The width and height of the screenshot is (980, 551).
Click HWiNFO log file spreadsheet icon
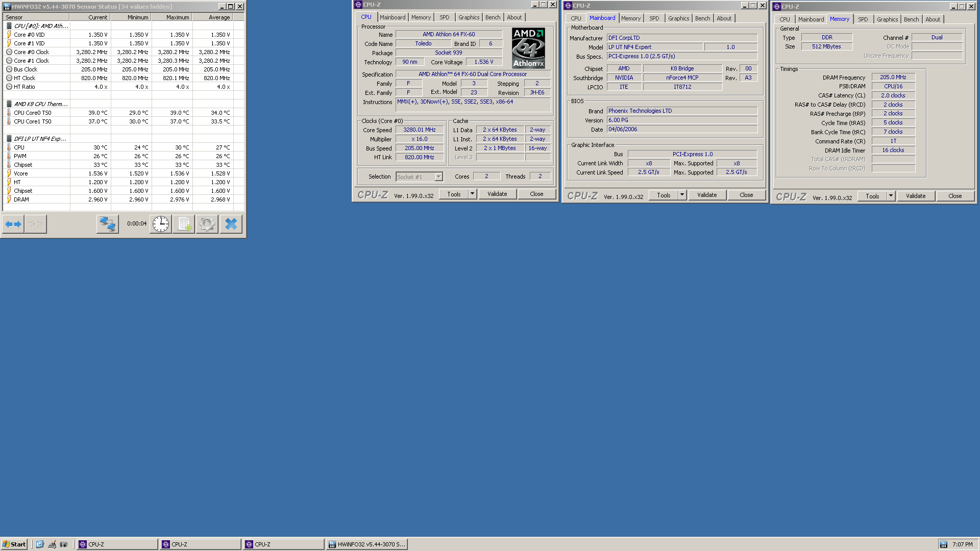coord(184,224)
